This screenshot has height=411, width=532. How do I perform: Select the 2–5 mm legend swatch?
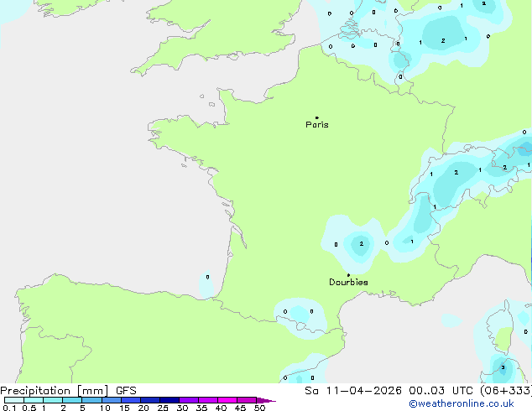point(72,400)
